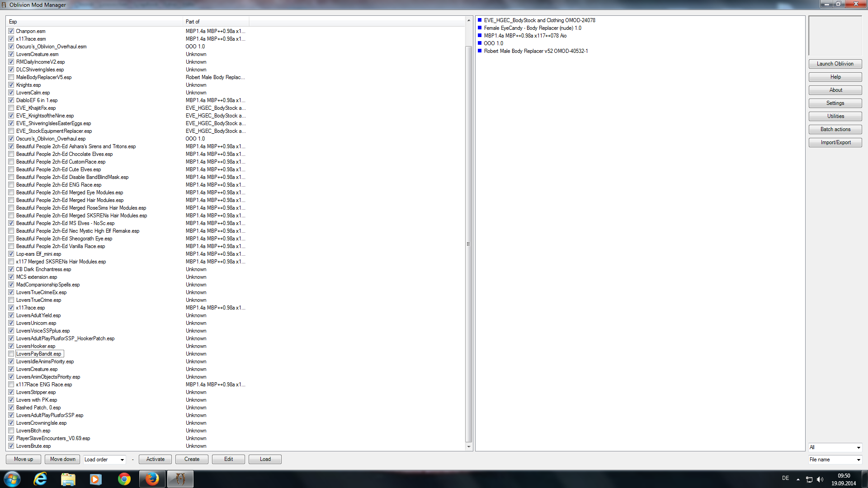The height and width of the screenshot is (488, 868).
Task: Click the Launch Oblivion button
Action: 835,63
